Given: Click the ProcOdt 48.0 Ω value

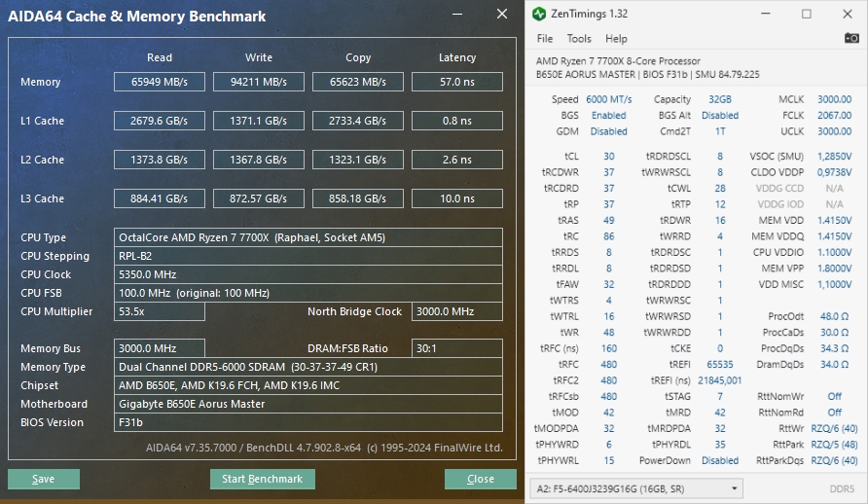Looking at the screenshot, I should (834, 316).
